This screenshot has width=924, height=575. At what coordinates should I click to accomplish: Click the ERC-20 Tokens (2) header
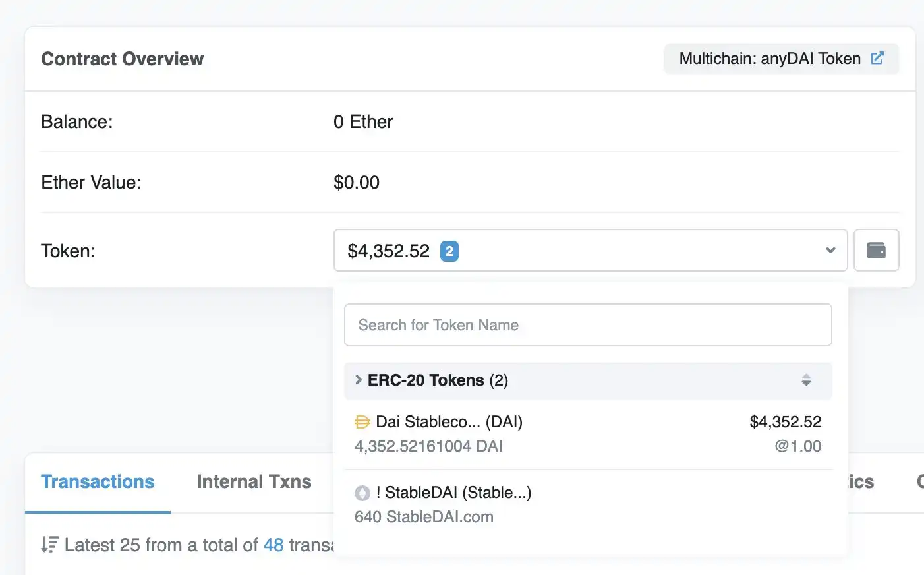pyautogui.click(x=588, y=380)
